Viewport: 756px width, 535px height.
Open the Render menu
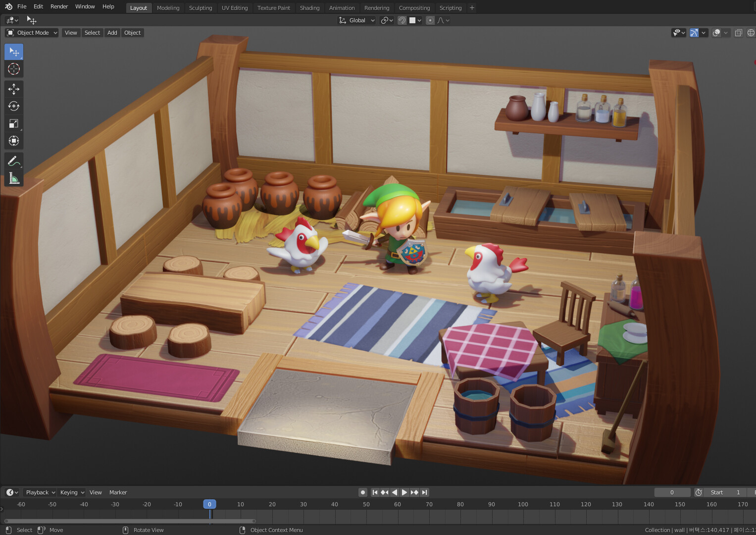click(59, 6)
